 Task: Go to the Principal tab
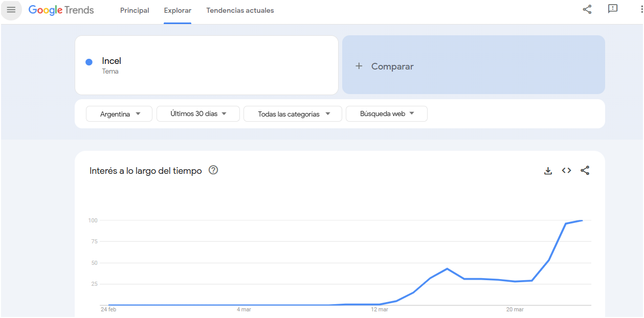(135, 11)
